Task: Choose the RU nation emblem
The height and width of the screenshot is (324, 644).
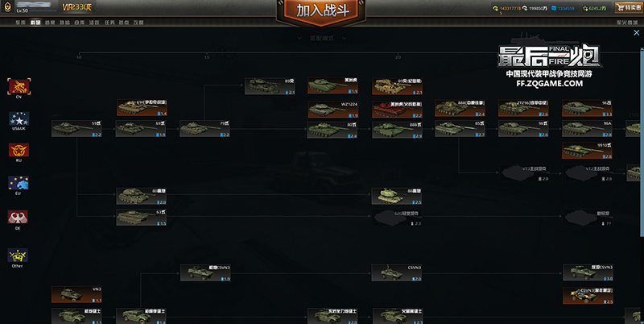Action: pyautogui.click(x=19, y=150)
